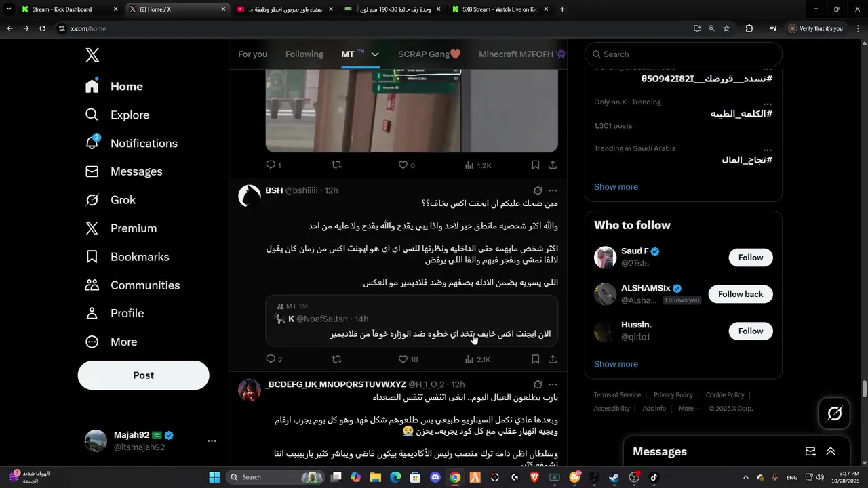Image resolution: width=868 pixels, height=488 pixels.
Task: Open BSH profile avatar
Action: pyautogui.click(x=250, y=196)
